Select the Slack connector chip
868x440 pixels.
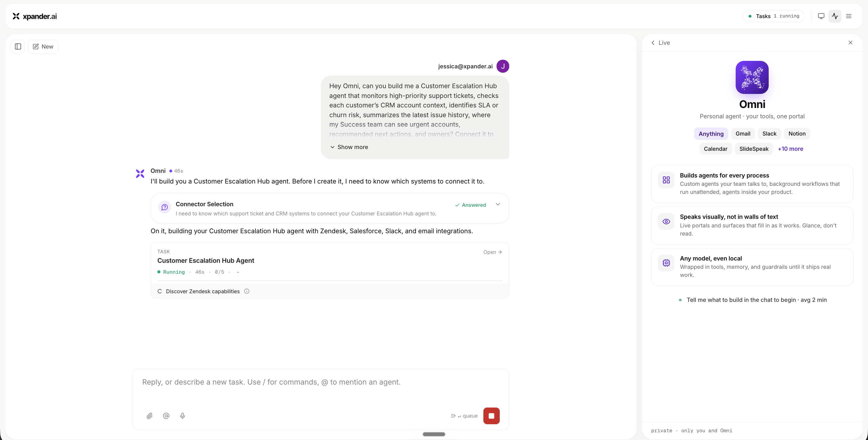(769, 134)
